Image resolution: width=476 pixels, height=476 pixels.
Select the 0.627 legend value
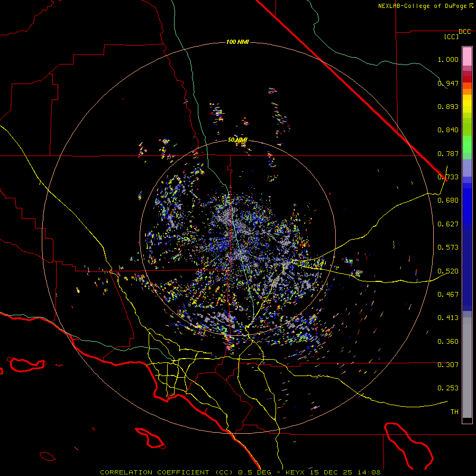[448, 224]
